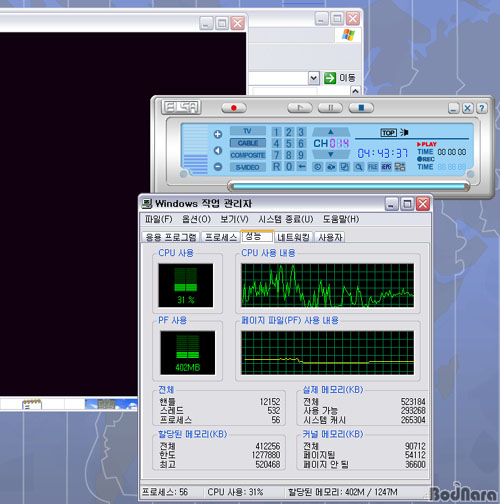The image size is (500, 504).
Task: Open the timer clock icon in ELSA
Action: coord(317,167)
